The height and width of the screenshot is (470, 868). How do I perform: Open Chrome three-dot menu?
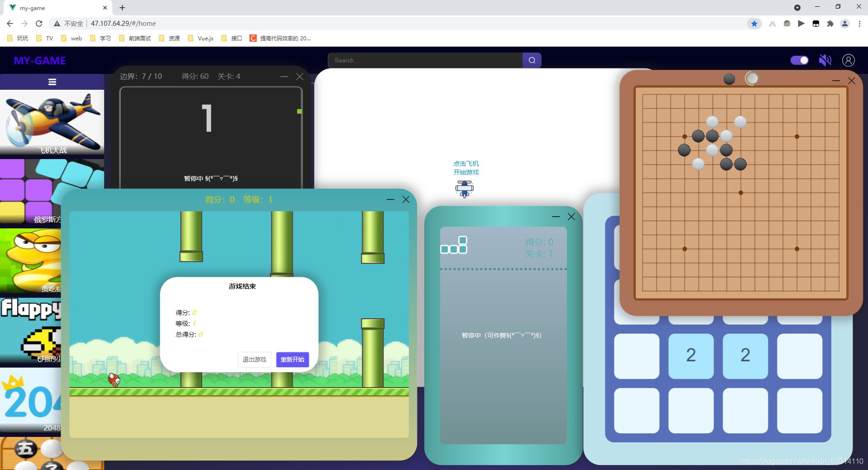pos(859,24)
